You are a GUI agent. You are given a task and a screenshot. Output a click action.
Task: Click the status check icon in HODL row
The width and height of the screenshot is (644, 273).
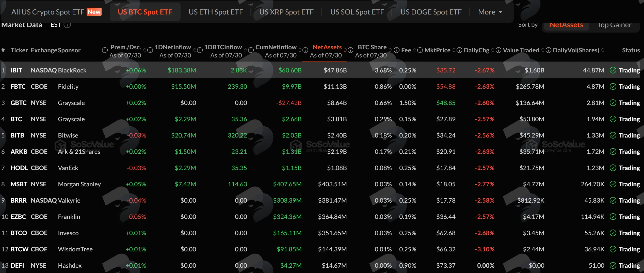(x=613, y=168)
